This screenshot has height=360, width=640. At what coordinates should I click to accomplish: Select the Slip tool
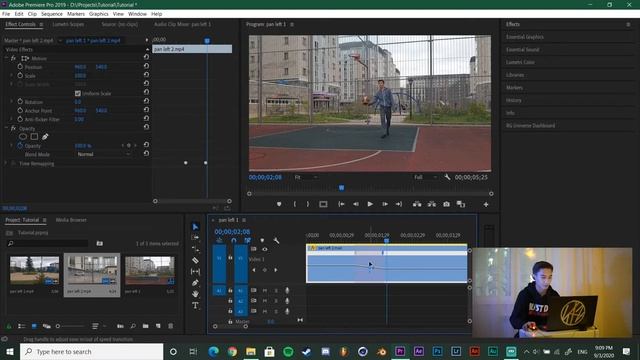pos(196,271)
